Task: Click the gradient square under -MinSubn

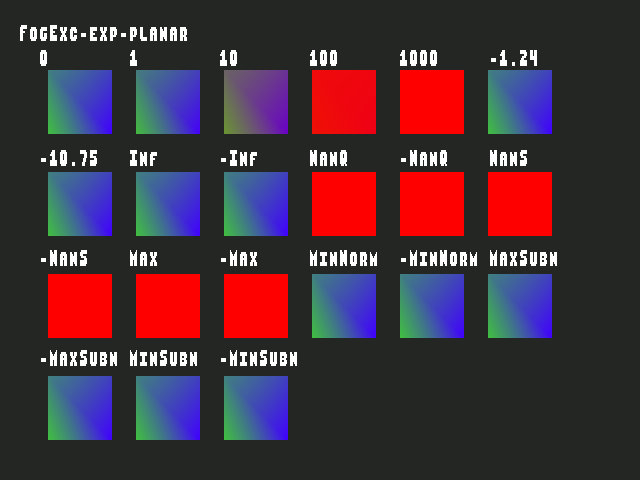Action: [x=256, y=408]
